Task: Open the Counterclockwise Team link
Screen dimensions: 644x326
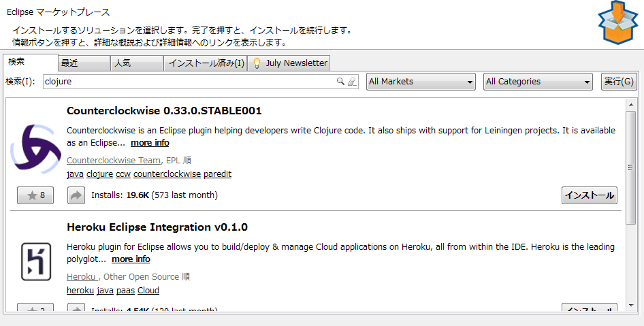Action: point(114,160)
